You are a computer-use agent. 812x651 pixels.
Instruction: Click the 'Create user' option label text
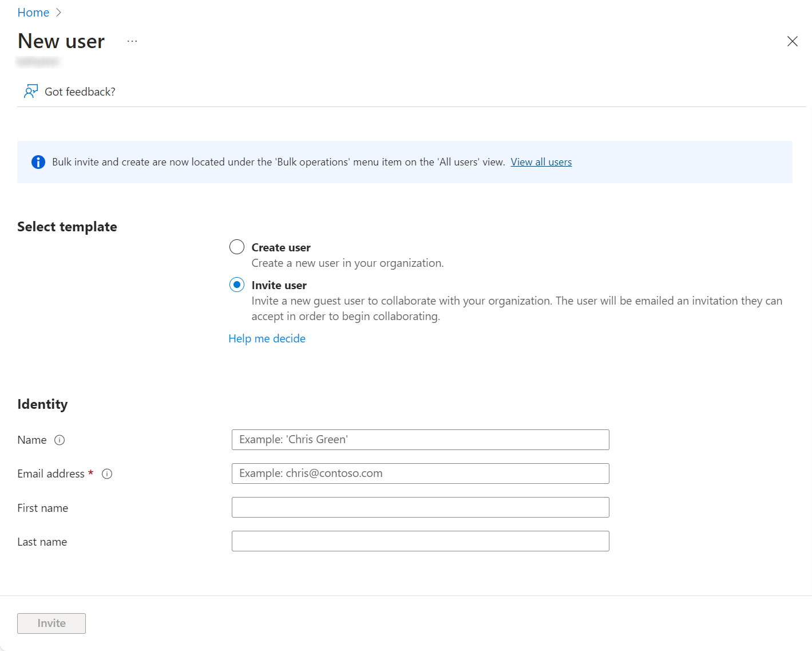pyautogui.click(x=281, y=247)
